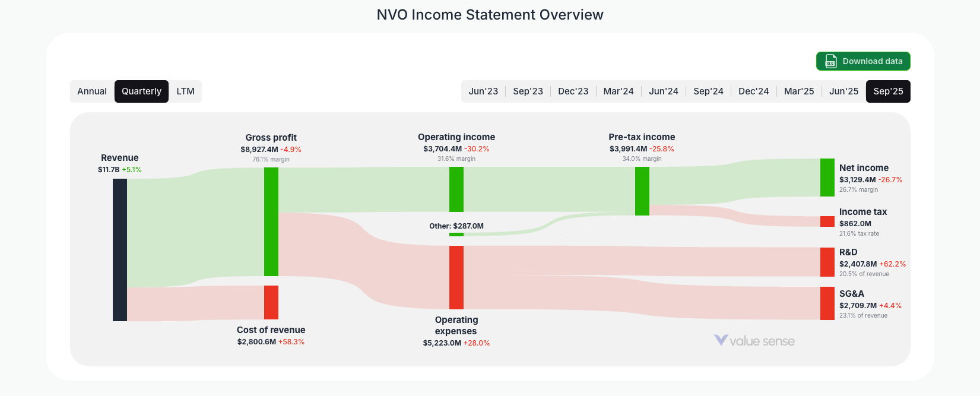980x396 pixels.
Task: Click the red SG&A bar
Action: [827, 303]
